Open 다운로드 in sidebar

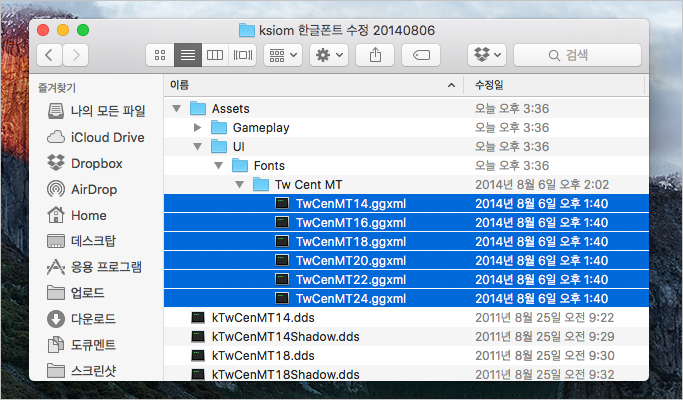coord(81,319)
